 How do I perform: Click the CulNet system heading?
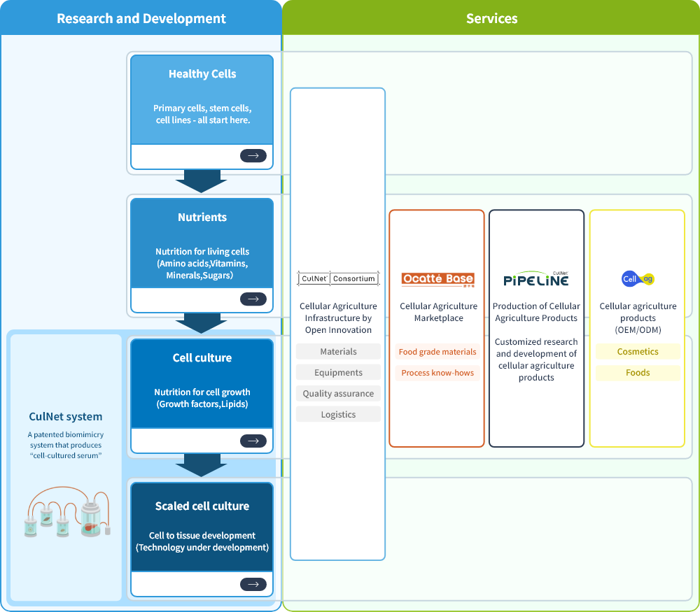tap(66, 417)
